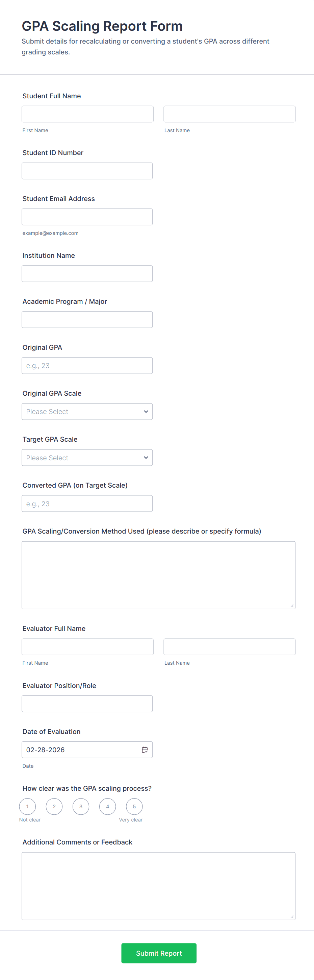The image size is (314, 980).
Task: Choose rating 2 for process clarity
Action: pyautogui.click(x=54, y=806)
